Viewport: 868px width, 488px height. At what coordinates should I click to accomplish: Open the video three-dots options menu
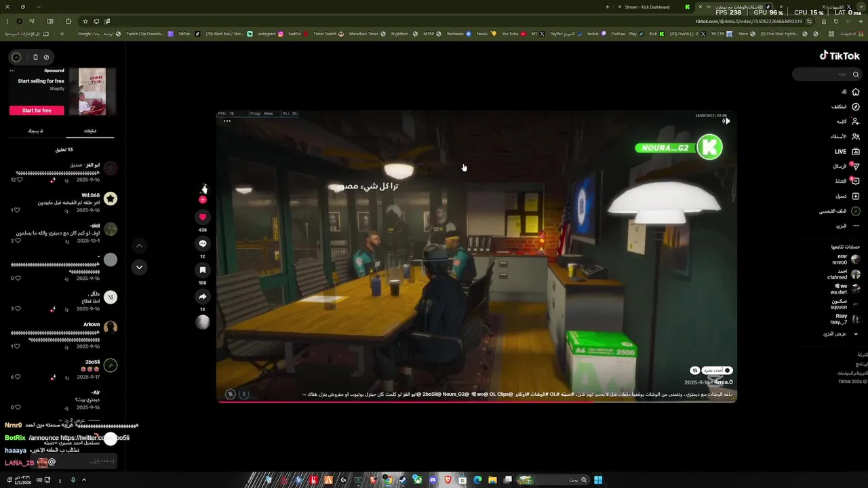tap(227, 121)
